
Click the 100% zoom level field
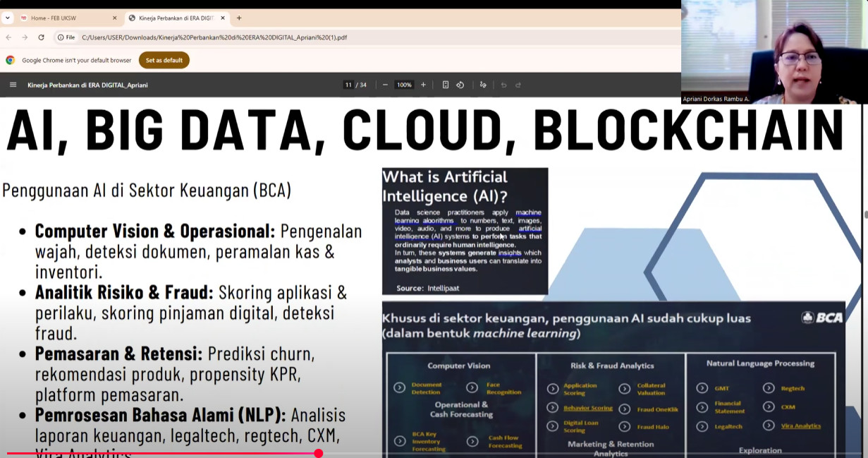pos(404,85)
